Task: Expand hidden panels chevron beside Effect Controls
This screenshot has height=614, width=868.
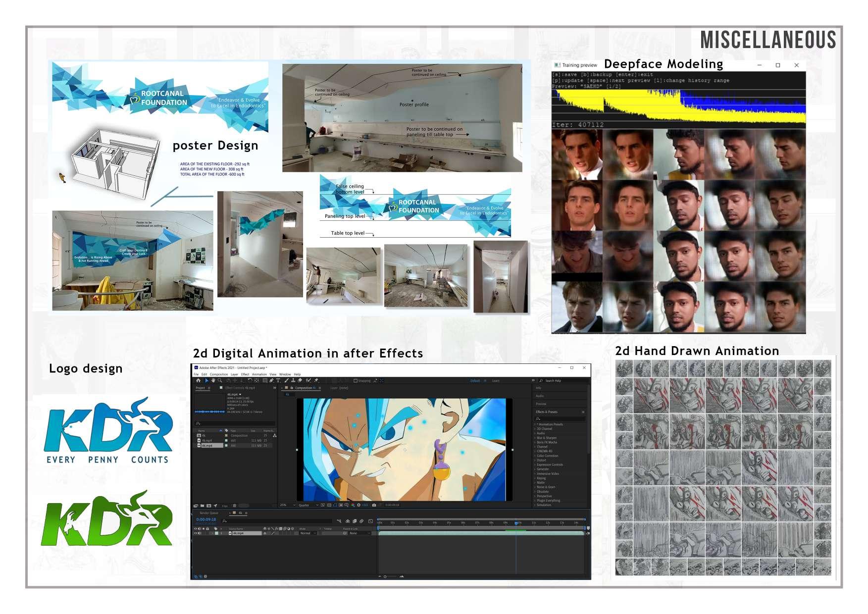Action: click(275, 388)
